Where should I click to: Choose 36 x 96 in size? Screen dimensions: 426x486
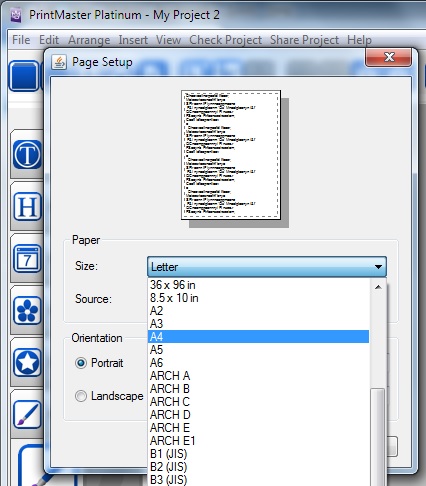click(258, 285)
